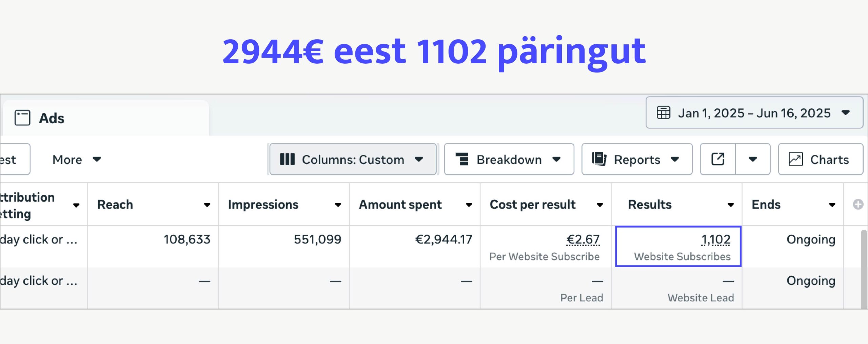Open the Ends column menu arrow

pos(832,205)
